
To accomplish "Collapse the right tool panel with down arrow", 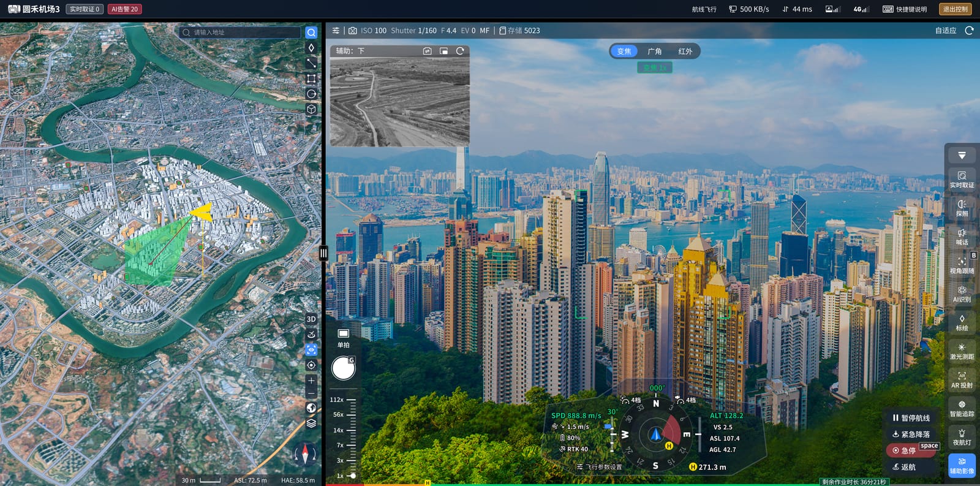I will [x=962, y=156].
